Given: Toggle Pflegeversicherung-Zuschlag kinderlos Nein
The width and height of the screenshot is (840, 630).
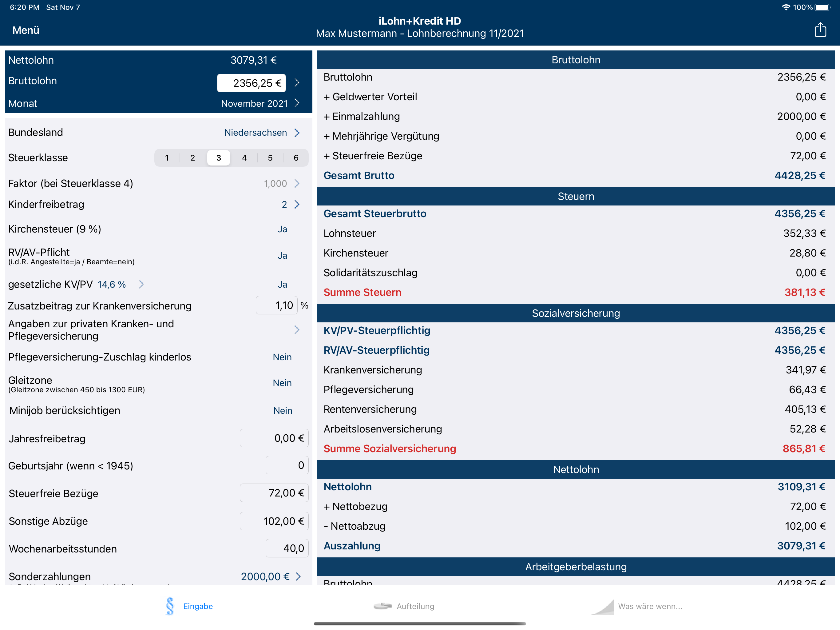Looking at the screenshot, I should click(x=282, y=357).
